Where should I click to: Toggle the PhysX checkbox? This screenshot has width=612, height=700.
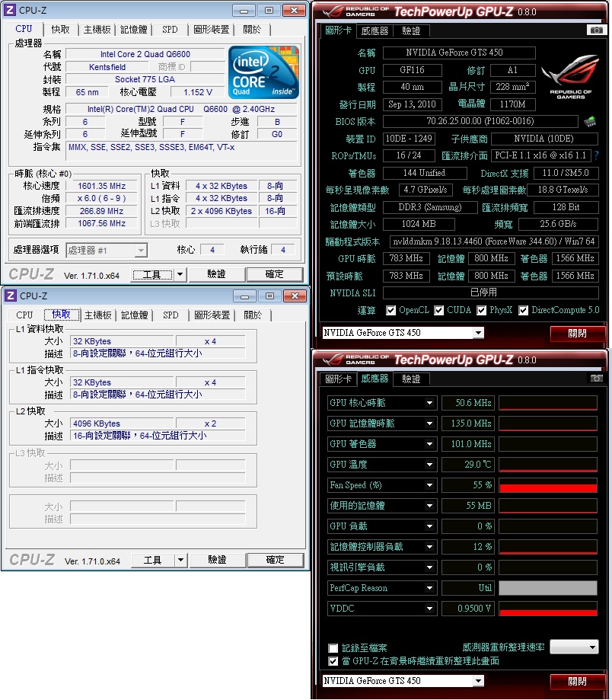click(481, 310)
